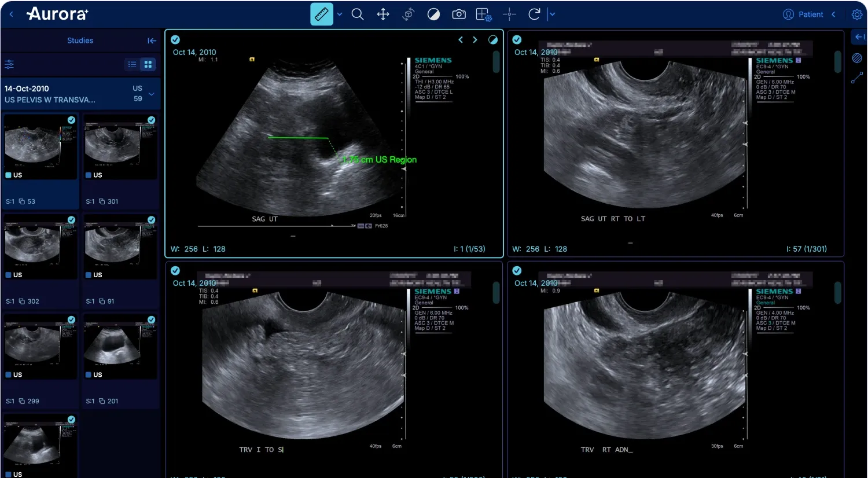This screenshot has width=868, height=478.
Task: Click the window level contrast icon
Action: 433,14
